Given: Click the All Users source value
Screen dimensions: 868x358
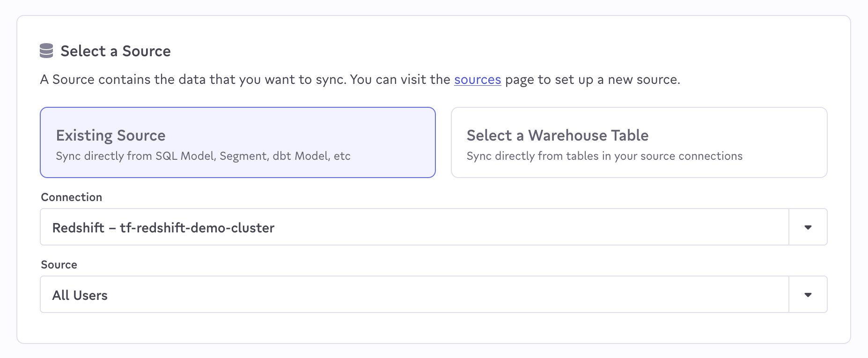Looking at the screenshot, I should coord(80,295).
